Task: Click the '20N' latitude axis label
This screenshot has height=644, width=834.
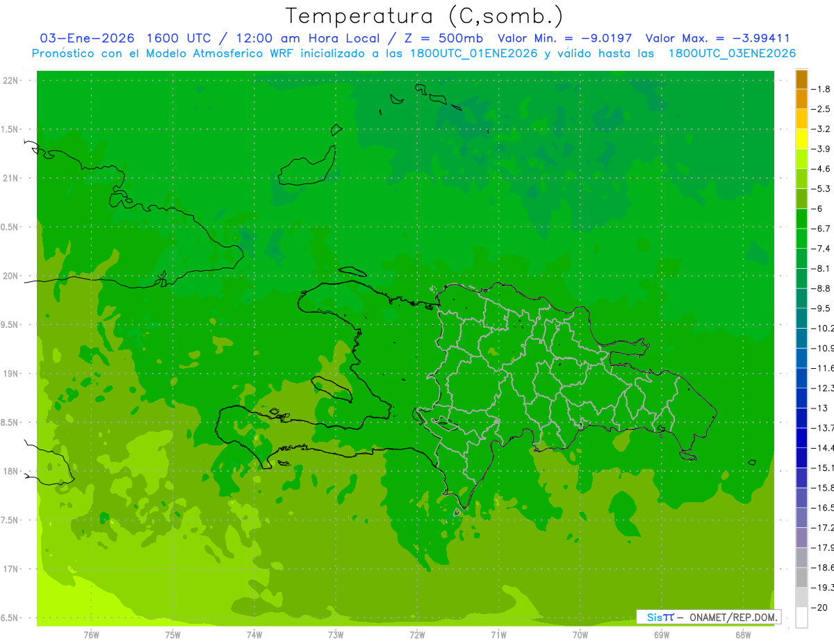Action: coord(11,276)
